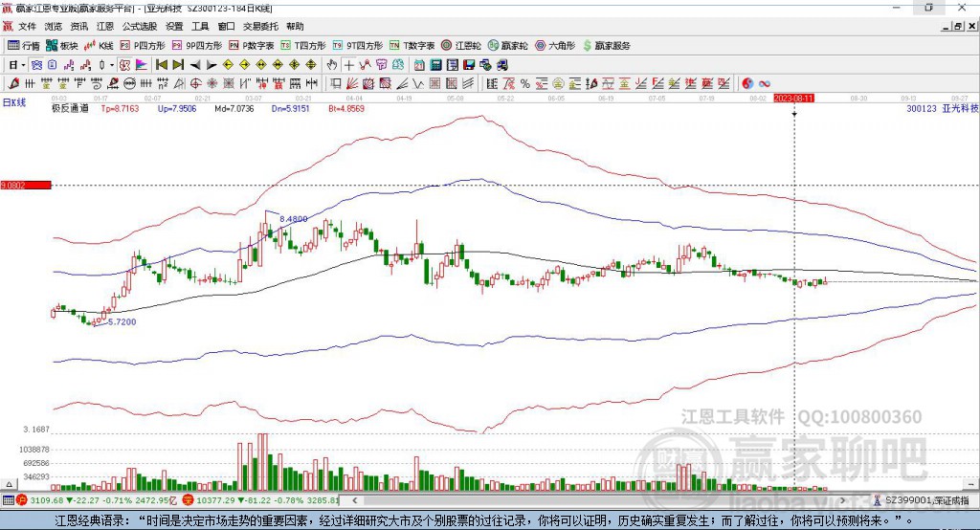The width and height of the screenshot is (980, 530).
Task: Click the calendar date icon
Action: point(419,65)
